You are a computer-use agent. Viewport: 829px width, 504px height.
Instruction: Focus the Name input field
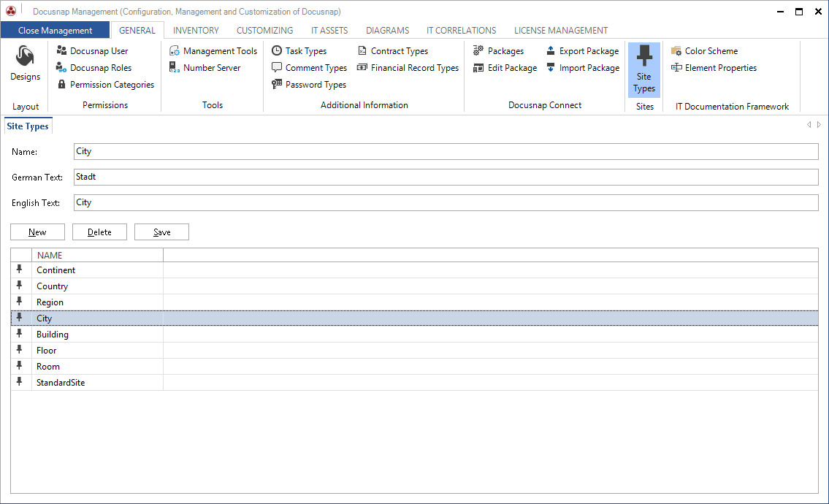(x=446, y=151)
